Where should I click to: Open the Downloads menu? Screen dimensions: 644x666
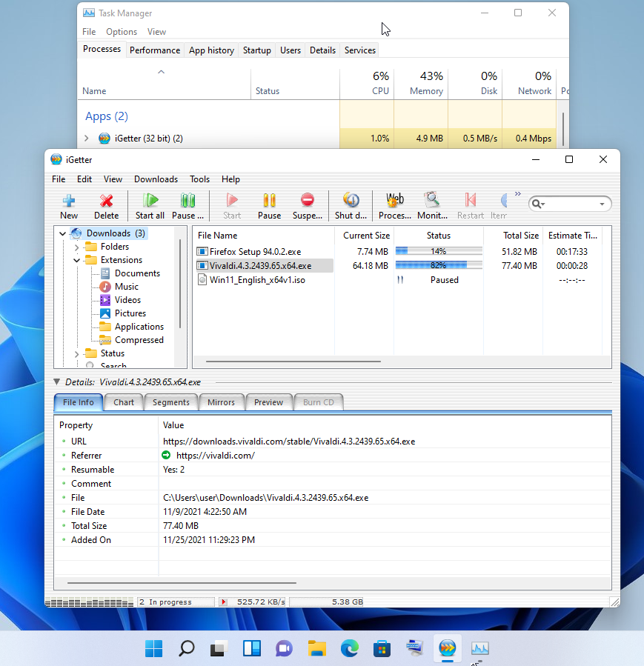coord(156,179)
